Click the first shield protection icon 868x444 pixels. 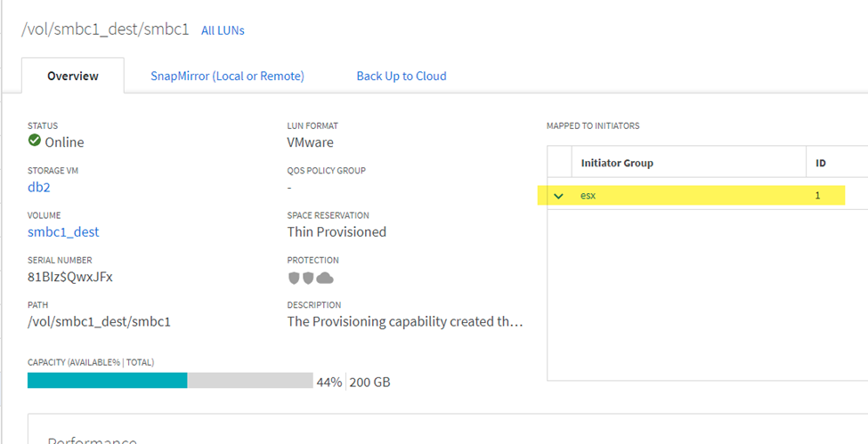click(294, 278)
